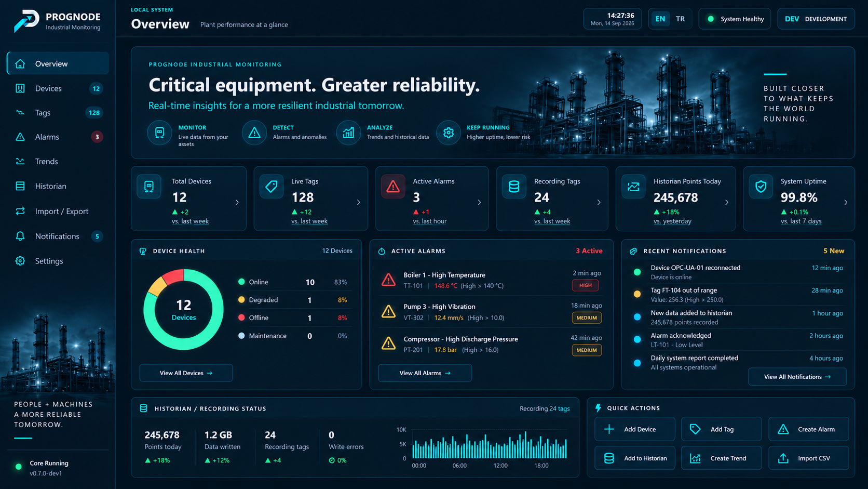868x489 pixels.
Task: Click the red Offline legend dot
Action: tap(241, 318)
